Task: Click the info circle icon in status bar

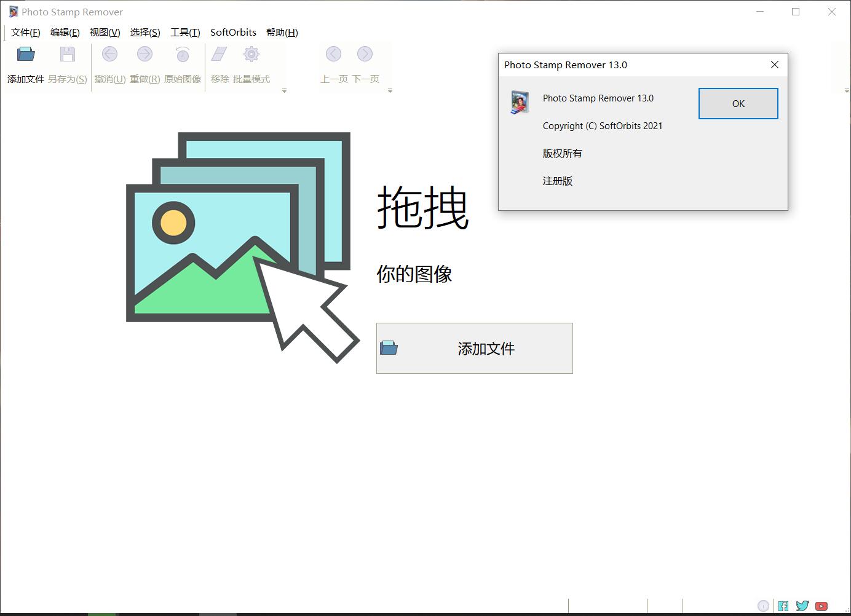Action: tap(763, 606)
